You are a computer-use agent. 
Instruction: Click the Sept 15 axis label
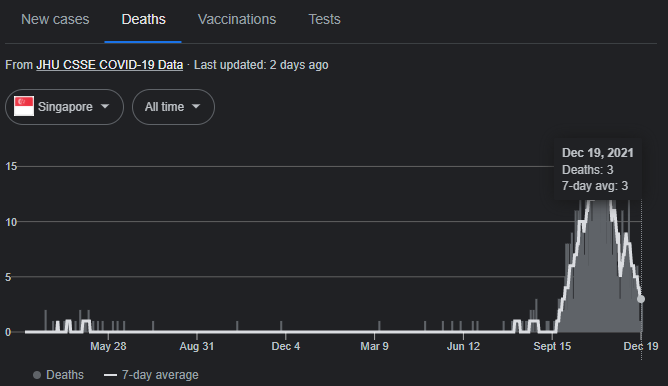click(552, 346)
